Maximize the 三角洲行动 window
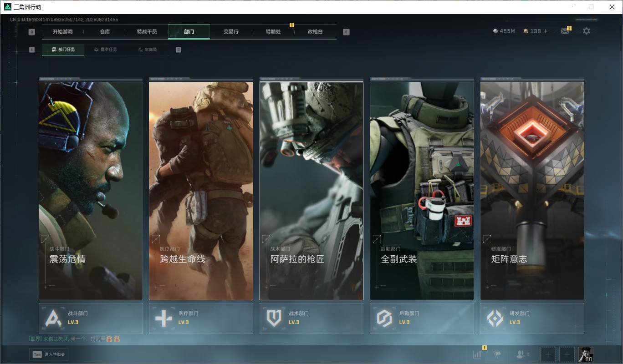623x364 pixels. (591, 7)
